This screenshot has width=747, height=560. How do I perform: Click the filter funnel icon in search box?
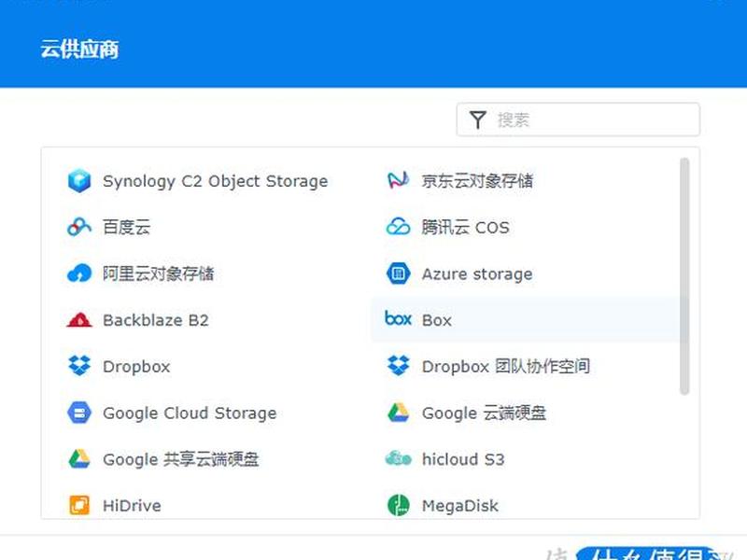click(477, 119)
